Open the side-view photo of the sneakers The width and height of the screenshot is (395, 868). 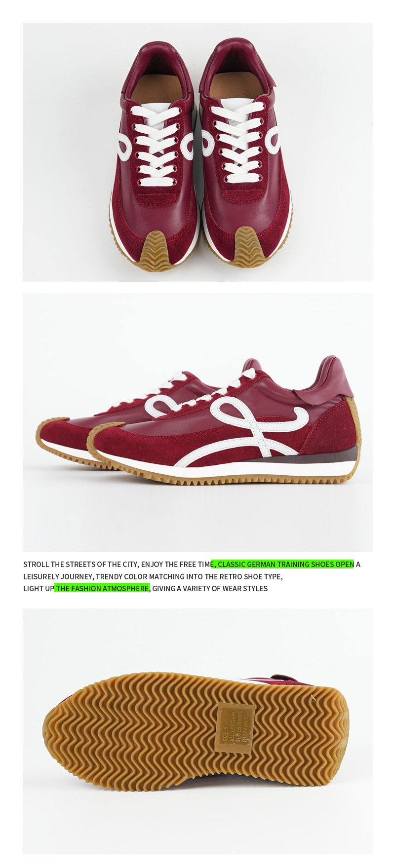197,422
